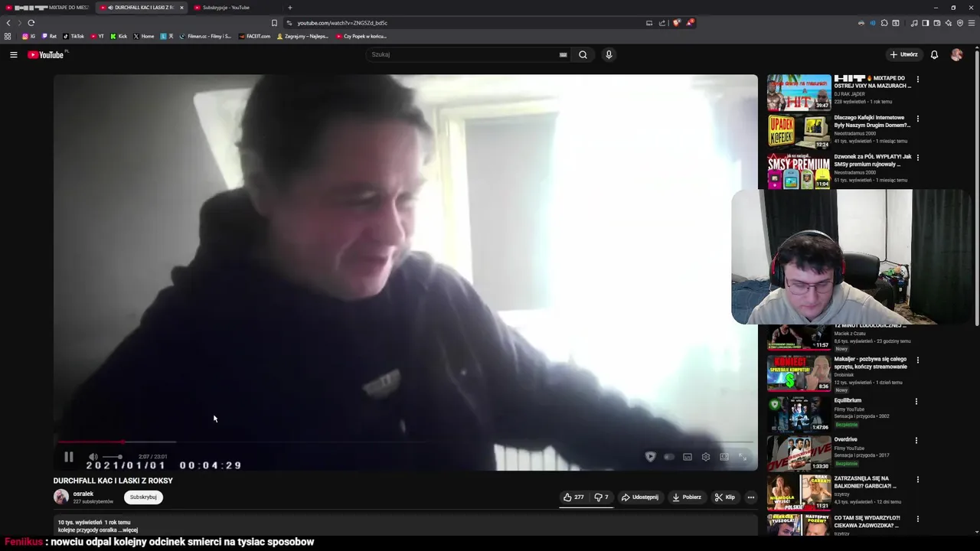Mute the video with the speaker icon

[x=93, y=457]
